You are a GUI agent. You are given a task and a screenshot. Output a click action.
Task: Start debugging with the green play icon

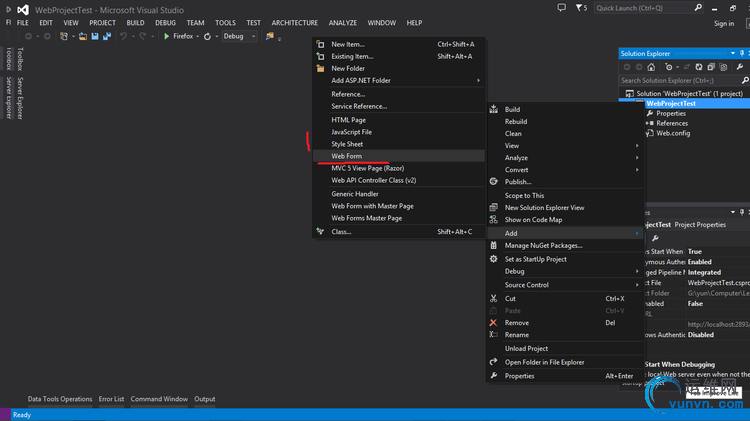(x=166, y=36)
